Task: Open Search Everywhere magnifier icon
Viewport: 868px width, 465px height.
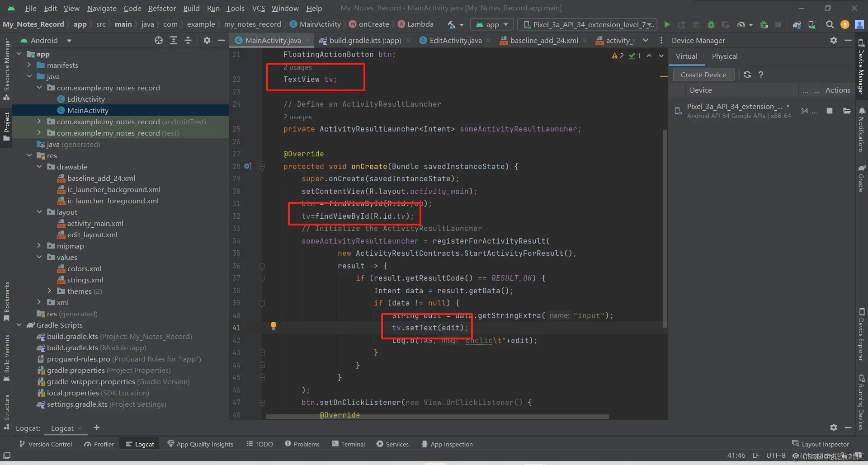Action: tap(830, 24)
